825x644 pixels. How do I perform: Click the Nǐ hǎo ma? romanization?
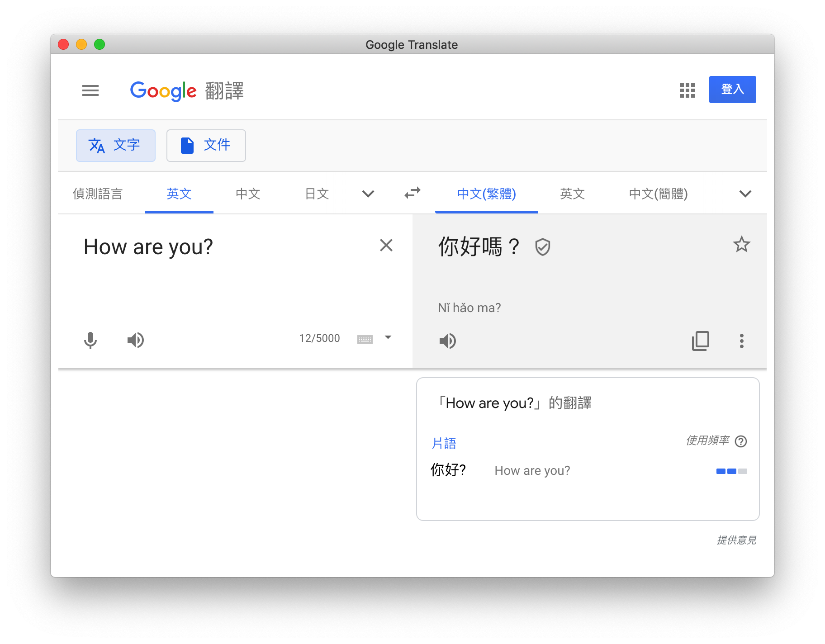[x=469, y=308]
